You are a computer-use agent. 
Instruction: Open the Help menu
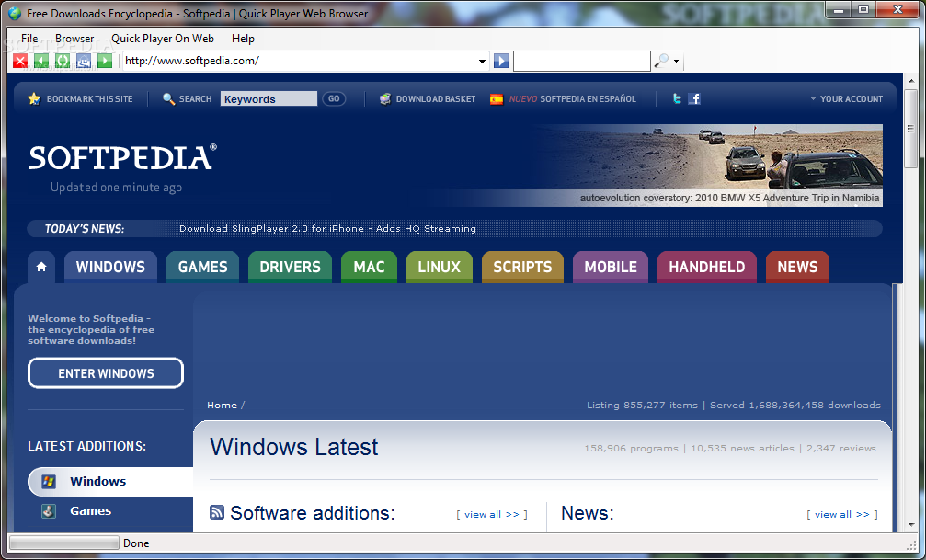pyautogui.click(x=243, y=39)
